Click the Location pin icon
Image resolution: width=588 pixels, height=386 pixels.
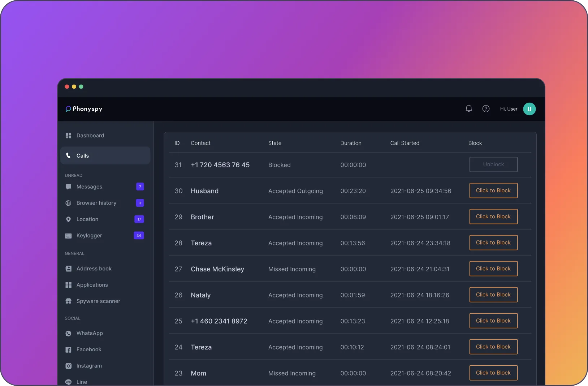68,219
